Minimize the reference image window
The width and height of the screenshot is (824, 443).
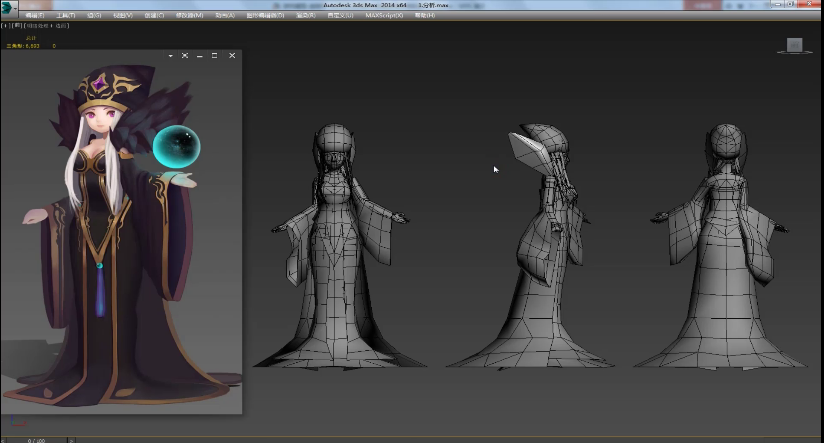point(198,56)
